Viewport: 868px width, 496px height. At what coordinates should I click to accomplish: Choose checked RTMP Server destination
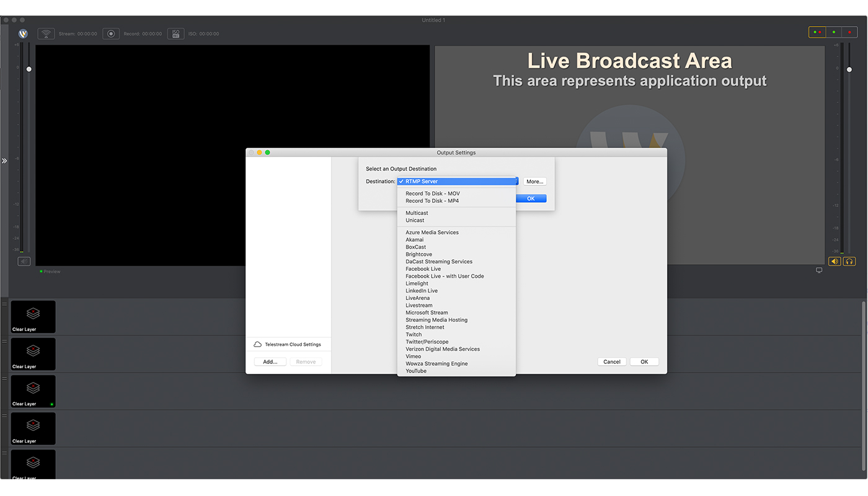pos(457,182)
